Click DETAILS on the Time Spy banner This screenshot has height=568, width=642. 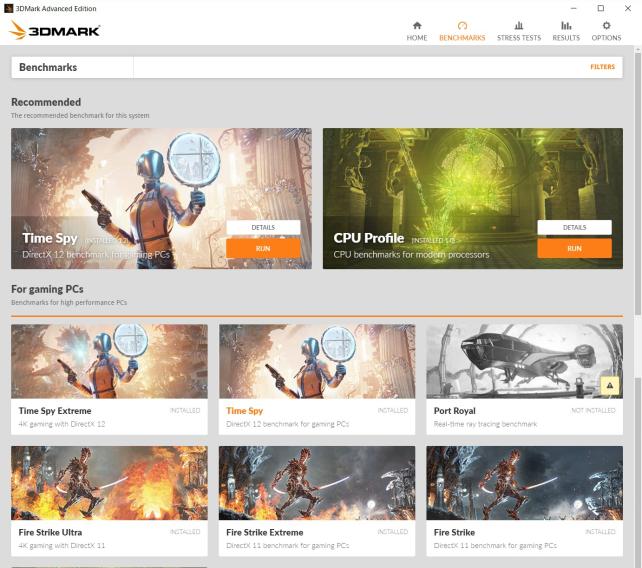pos(263,227)
